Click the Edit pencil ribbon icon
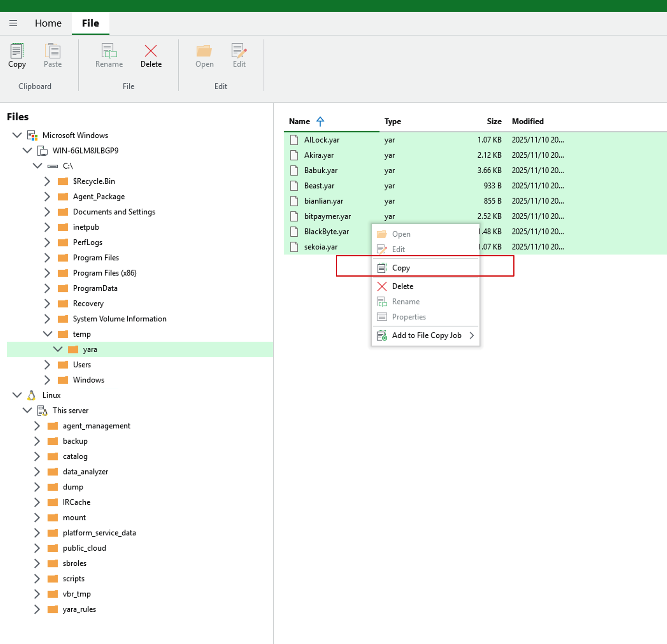Image resolution: width=667 pixels, height=644 pixels. click(x=239, y=51)
